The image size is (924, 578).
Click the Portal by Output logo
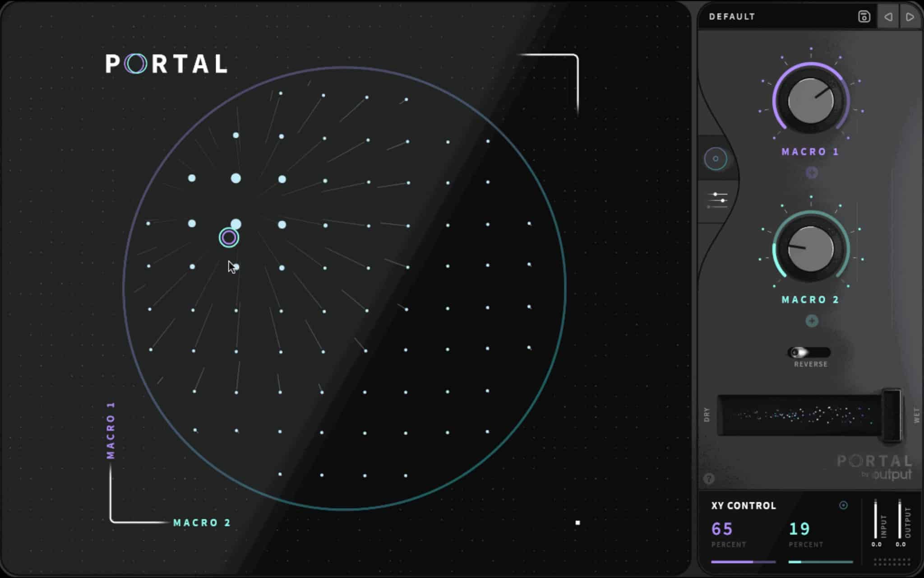tap(874, 467)
